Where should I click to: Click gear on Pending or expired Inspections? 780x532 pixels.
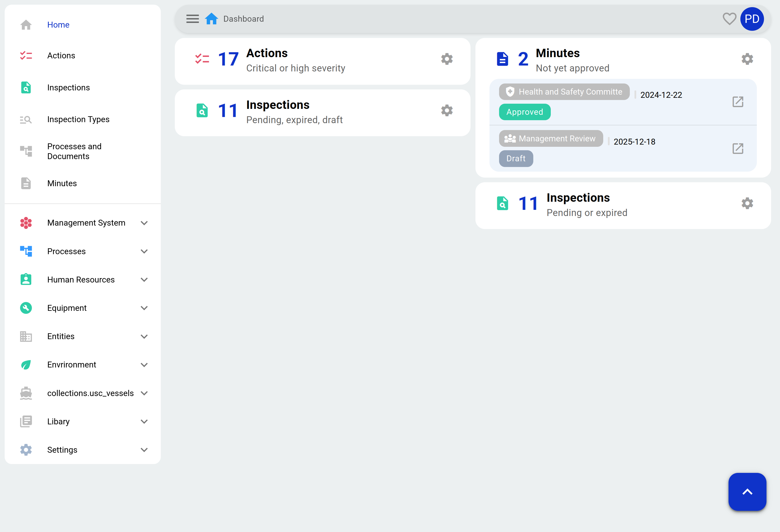[747, 203]
